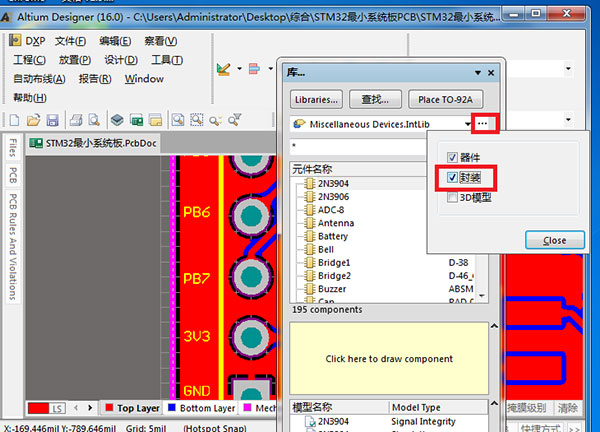Open the Window menu
This screenshot has width=600, height=432.
point(144,79)
